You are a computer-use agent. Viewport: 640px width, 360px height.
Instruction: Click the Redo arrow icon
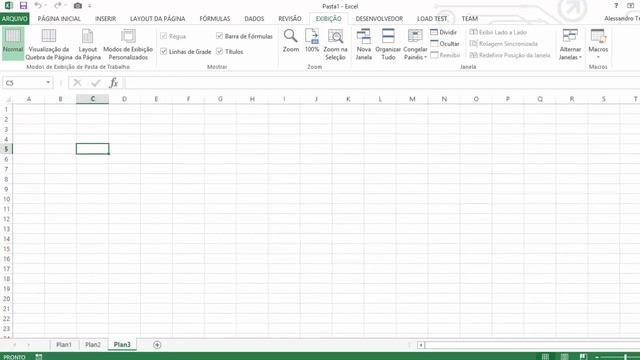tap(58, 5)
